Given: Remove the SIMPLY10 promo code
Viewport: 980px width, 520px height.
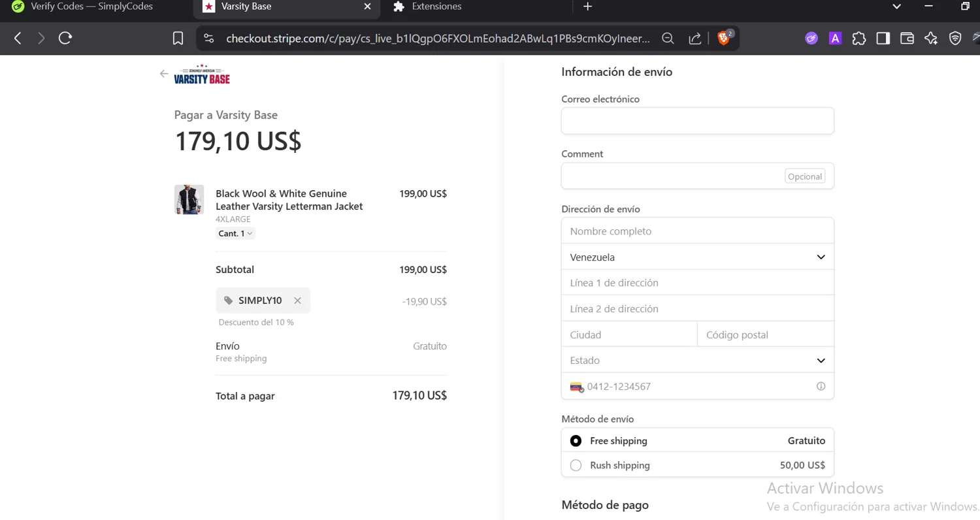Looking at the screenshot, I should click(297, 301).
